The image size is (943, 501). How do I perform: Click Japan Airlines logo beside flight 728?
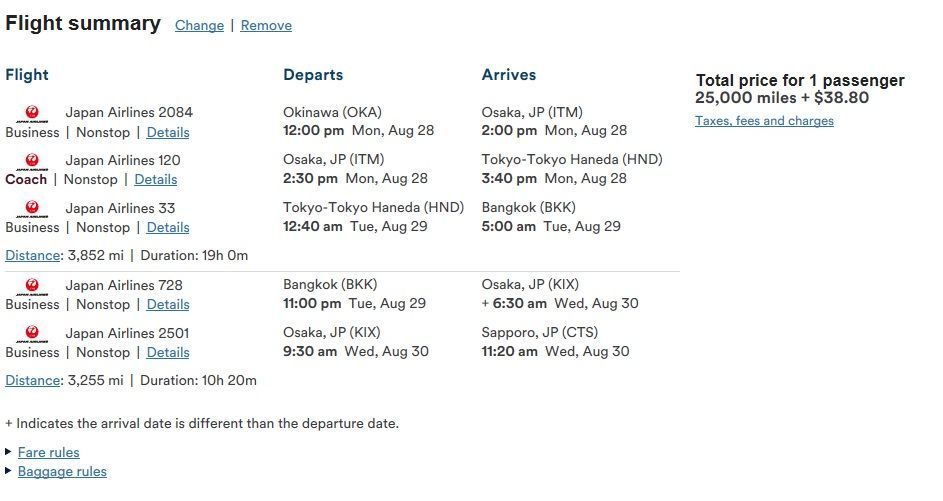pyautogui.click(x=32, y=286)
